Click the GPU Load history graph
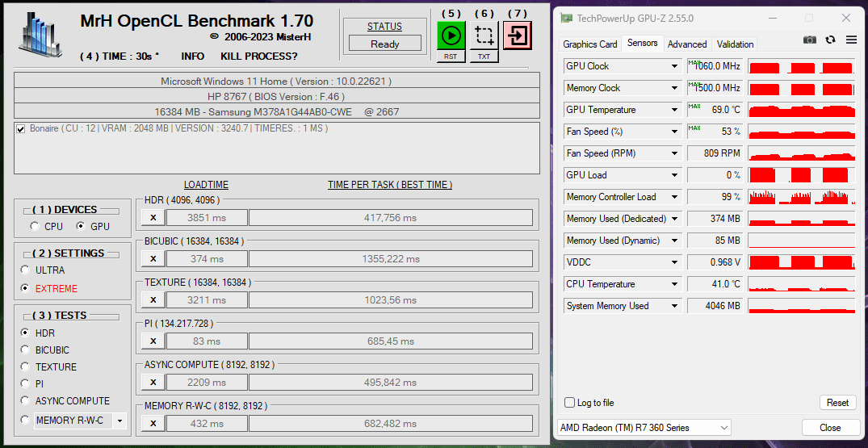This screenshot has height=448, width=868. (801, 175)
